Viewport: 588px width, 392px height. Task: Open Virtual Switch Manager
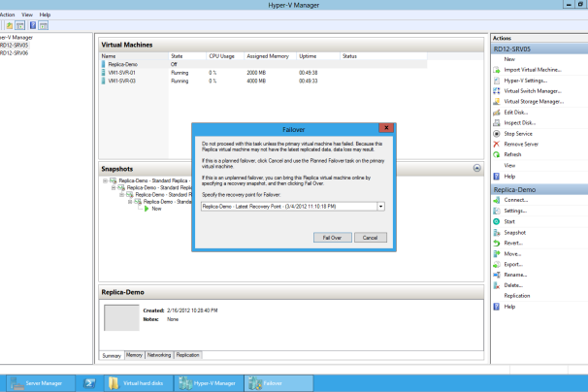[533, 91]
